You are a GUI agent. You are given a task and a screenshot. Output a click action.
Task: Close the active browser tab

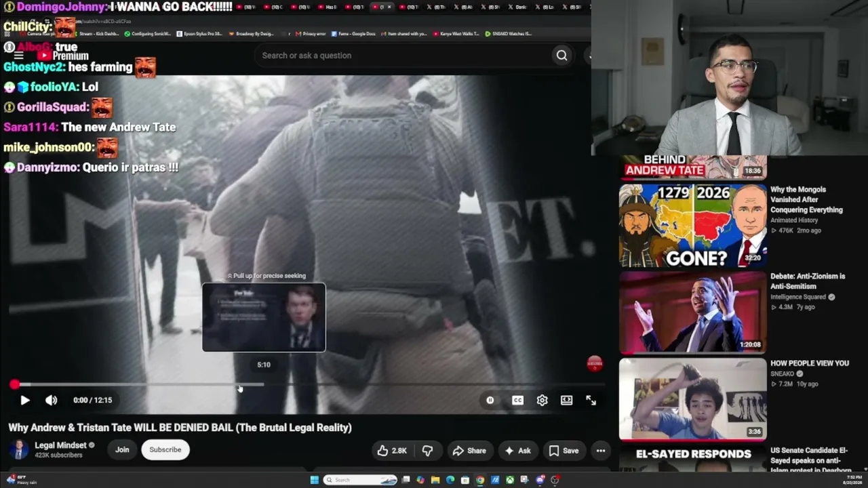pos(389,7)
